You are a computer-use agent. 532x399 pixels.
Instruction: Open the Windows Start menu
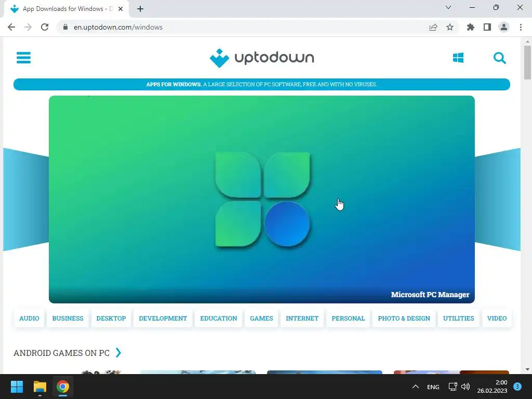[x=17, y=387]
